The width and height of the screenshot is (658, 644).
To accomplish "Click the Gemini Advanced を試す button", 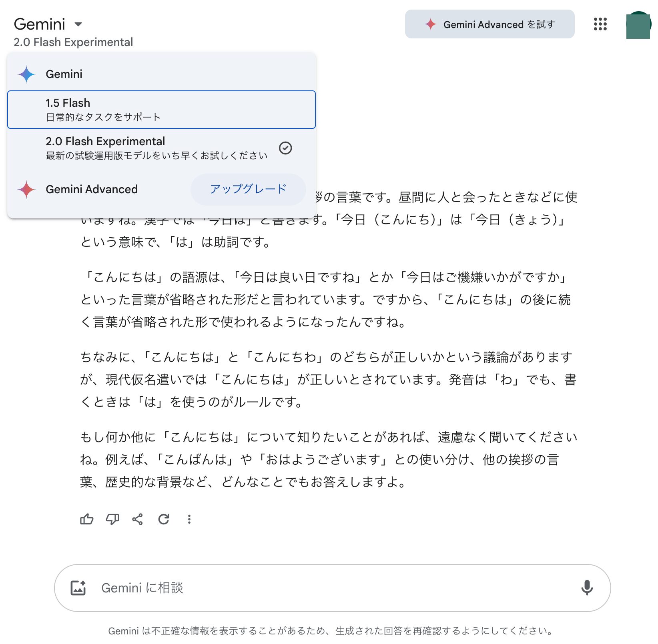I will (489, 24).
